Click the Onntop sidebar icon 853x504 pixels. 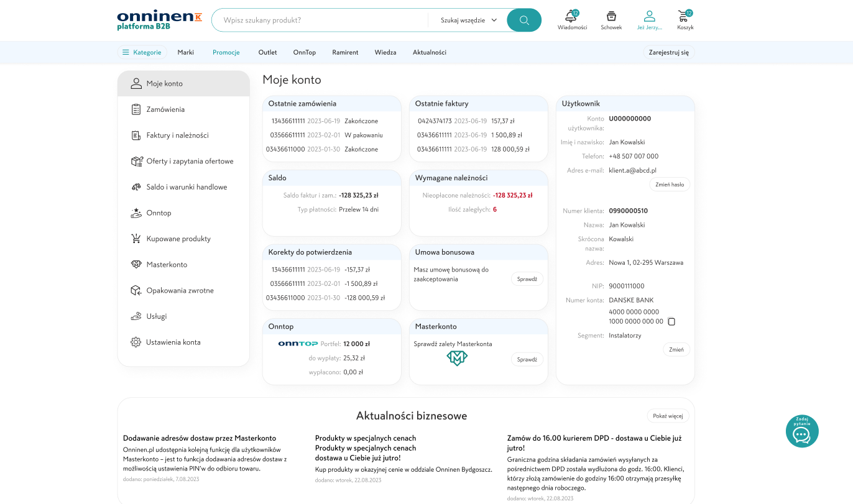[x=136, y=213]
